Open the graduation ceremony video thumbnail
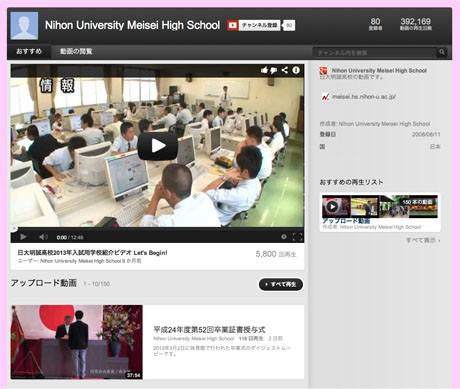 pos(77,342)
